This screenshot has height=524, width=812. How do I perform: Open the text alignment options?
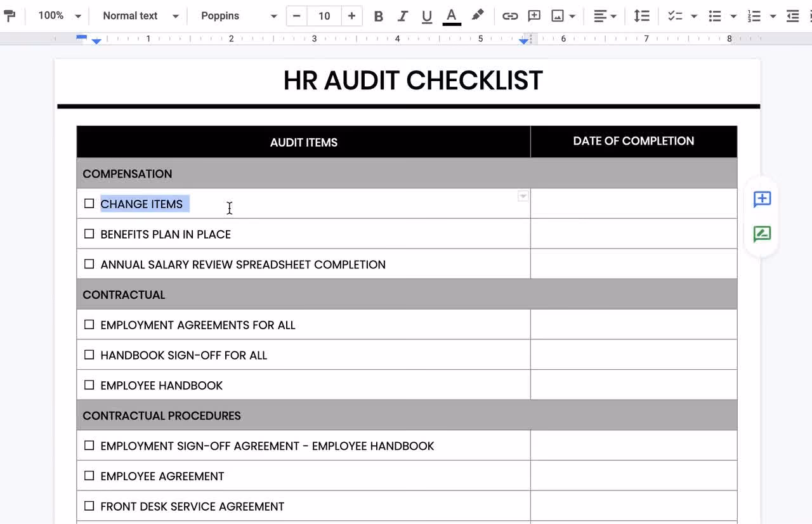[x=605, y=16]
